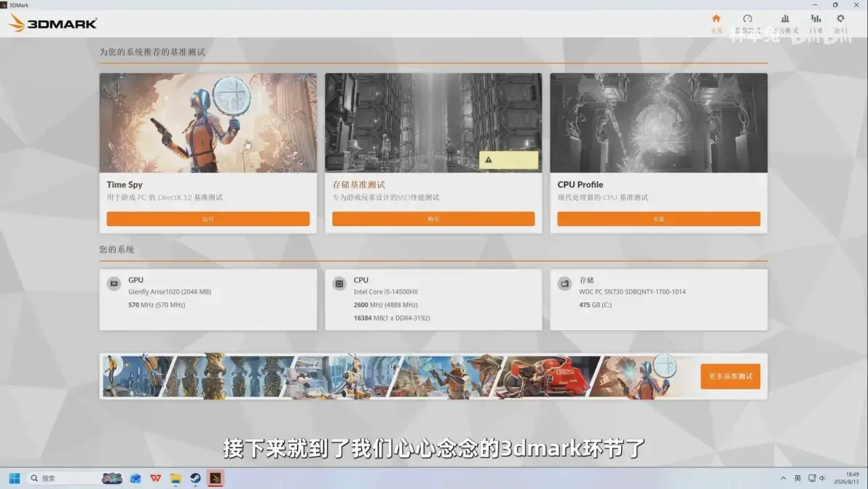Click the tray network display icon

811,478
